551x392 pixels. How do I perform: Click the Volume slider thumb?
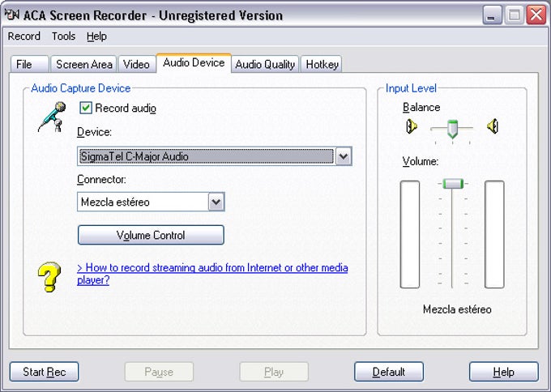point(453,184)
